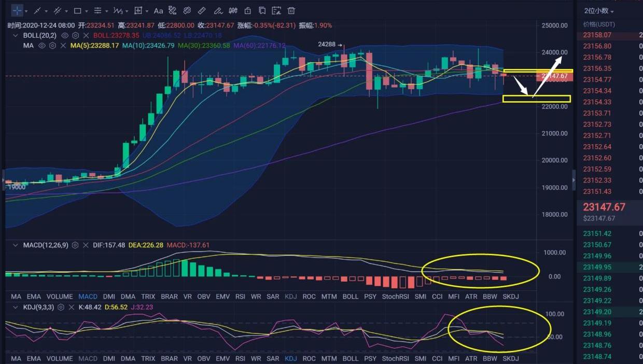This screenshot has height=364, width=643.
Task: Click the trash icon to delete drawings
Action: [291, 10]
